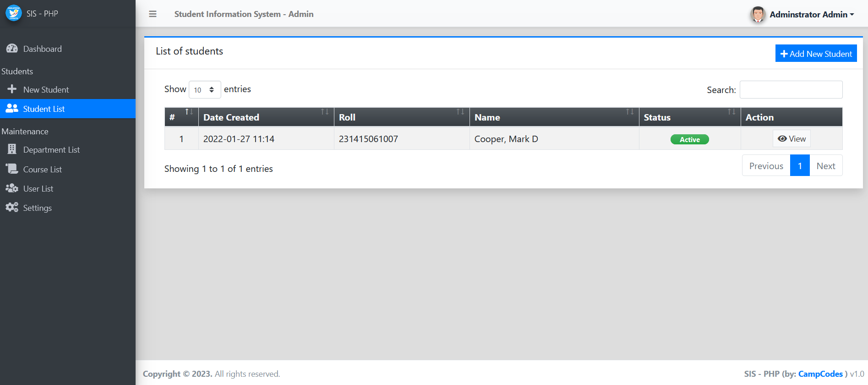Click the eye icon in View button

[x=782, y=139]
